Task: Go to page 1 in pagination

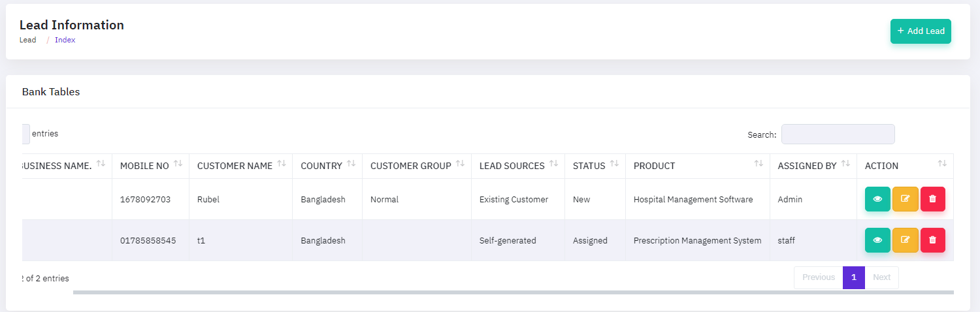Action: click(853, 277)
